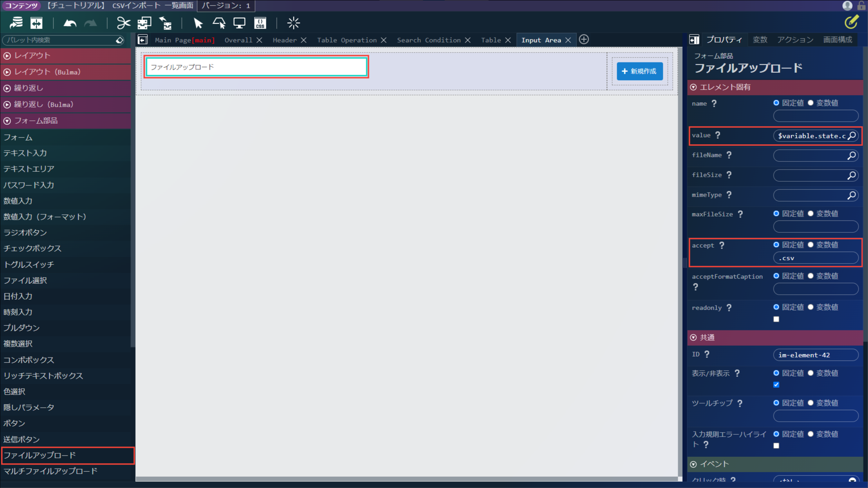Open the CSS editor icon
Screen dimensions: 868x488
pyautogui.click(x=260, y=23)
